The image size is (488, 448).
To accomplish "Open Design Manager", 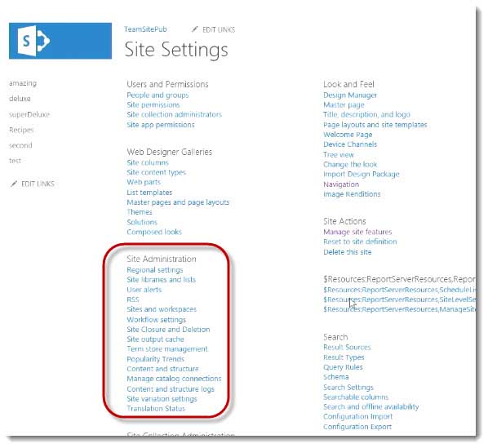I will tap(350, 95).
